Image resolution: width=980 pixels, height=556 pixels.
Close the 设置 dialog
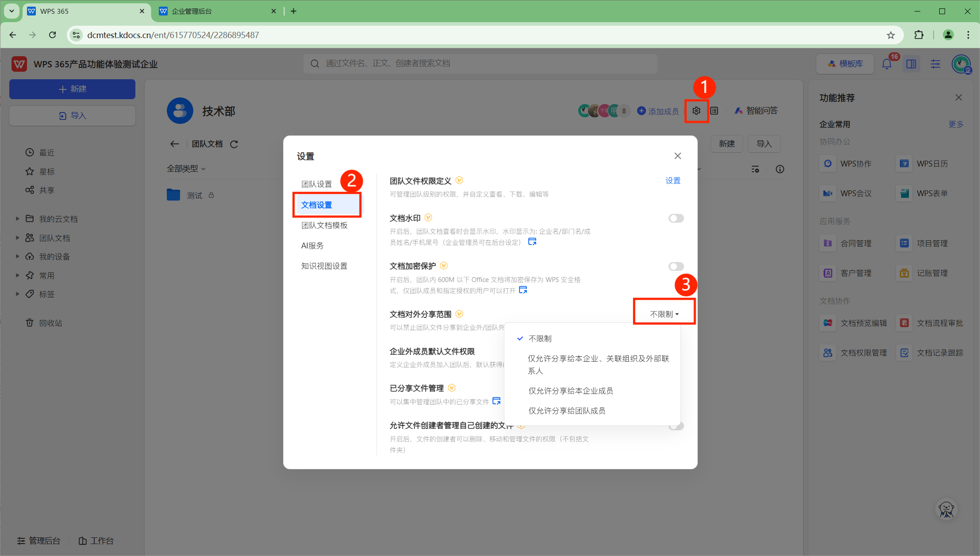coord(677,156)
